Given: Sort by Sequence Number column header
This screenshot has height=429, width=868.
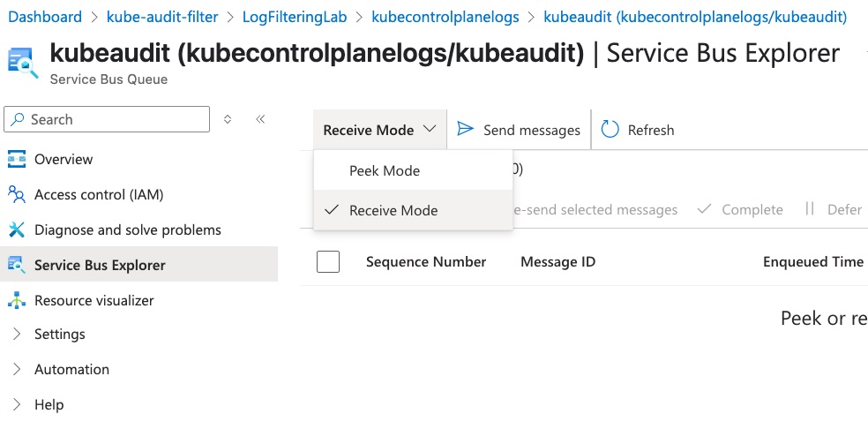Looking at the screenshot, I should tap(426, 261).
